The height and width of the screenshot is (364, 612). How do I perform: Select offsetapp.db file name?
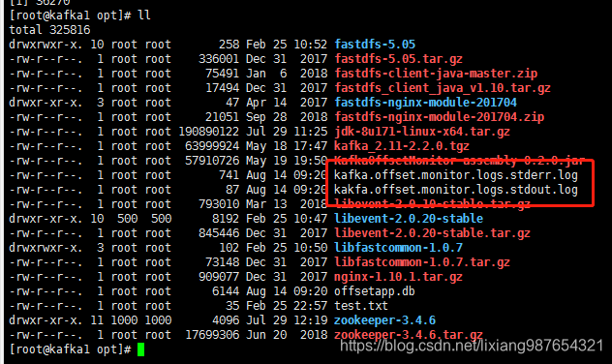tap(375, 291)
